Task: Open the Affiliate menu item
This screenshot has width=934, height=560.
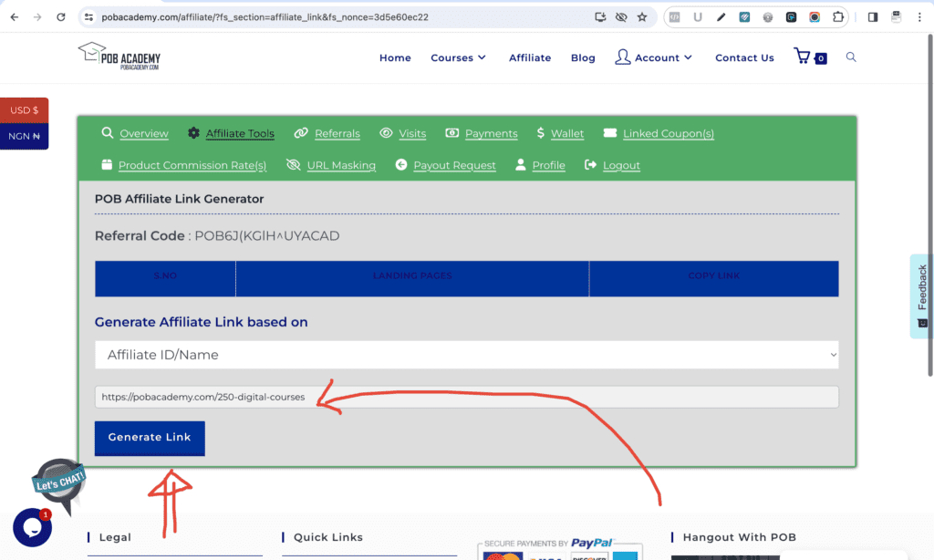Action: click(x=530, y=57)
